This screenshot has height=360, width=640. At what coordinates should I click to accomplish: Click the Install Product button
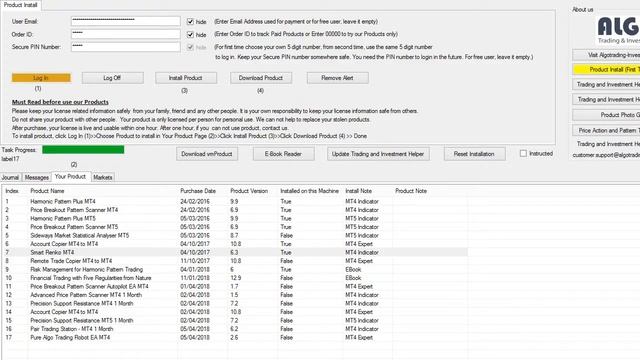point(185,78)
